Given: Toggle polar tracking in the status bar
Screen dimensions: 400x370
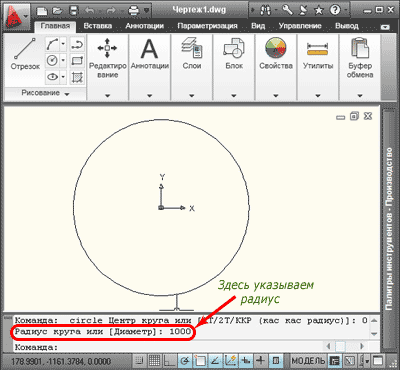Looking at the screenshot, I should (185, 361).
